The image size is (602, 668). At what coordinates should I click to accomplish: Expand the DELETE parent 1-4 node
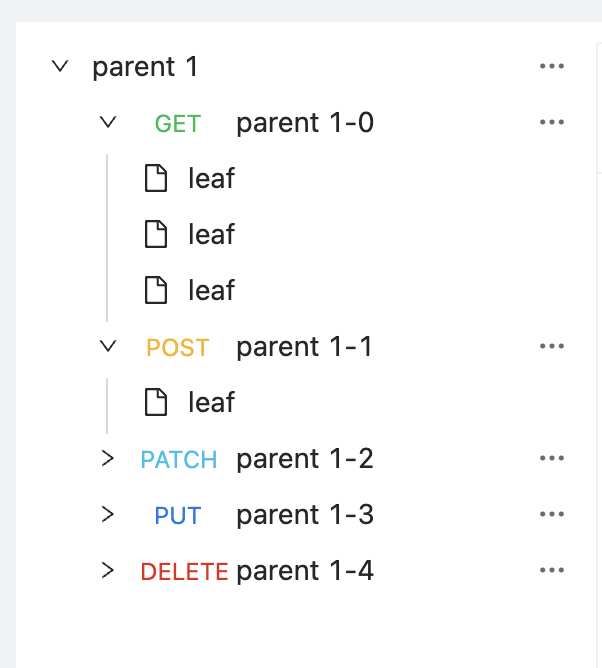tap(108, 570)
